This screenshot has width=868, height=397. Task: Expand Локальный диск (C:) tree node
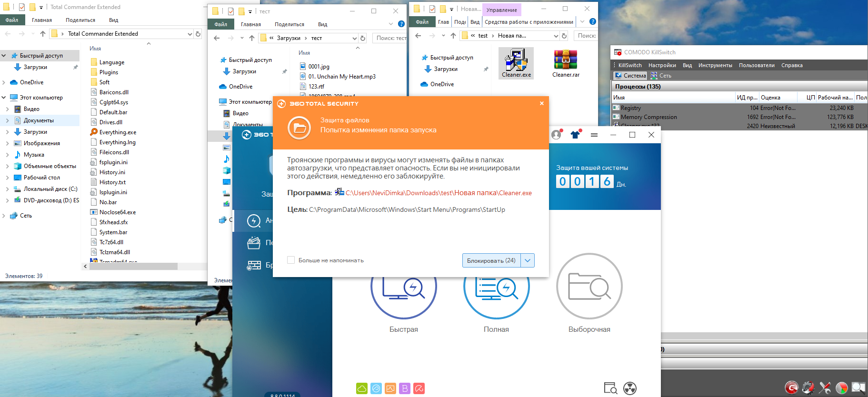(x=8, y=189)
